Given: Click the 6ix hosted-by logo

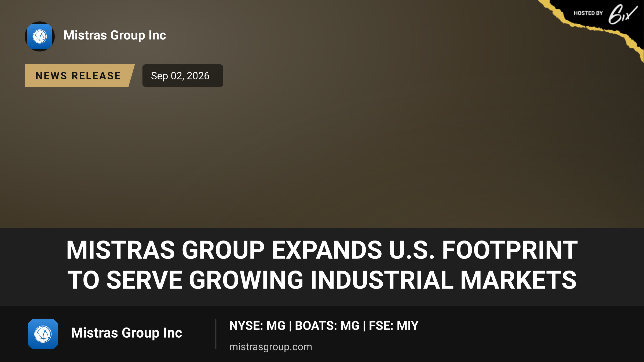Looking at the screenshot, I should [x=623, y=14].
